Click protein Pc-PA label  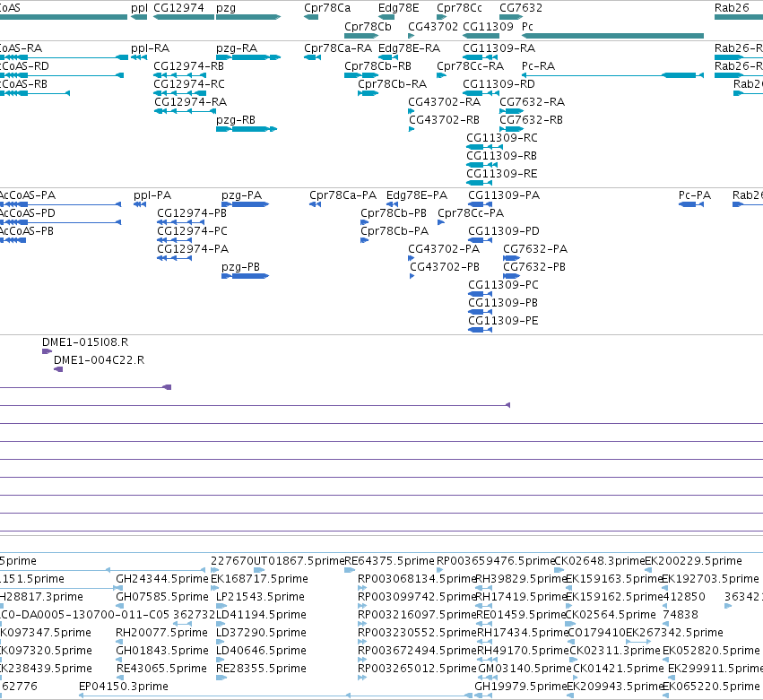coord(695,195)
